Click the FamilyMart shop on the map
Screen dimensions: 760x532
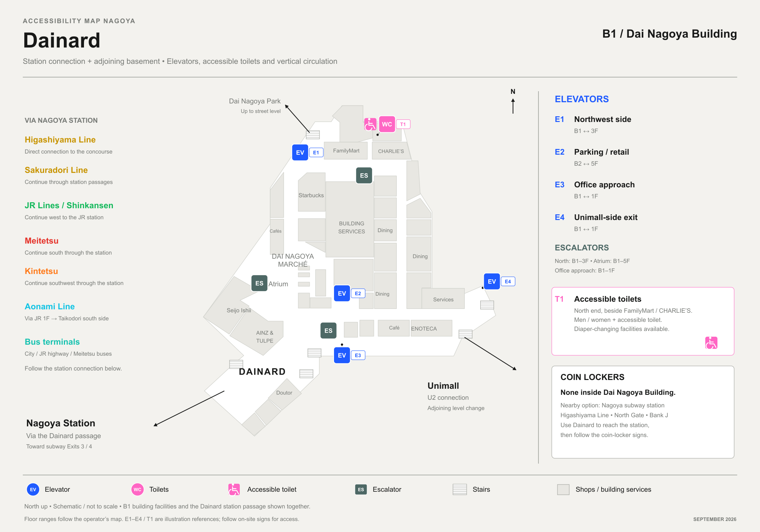click(x=346, y=150)
